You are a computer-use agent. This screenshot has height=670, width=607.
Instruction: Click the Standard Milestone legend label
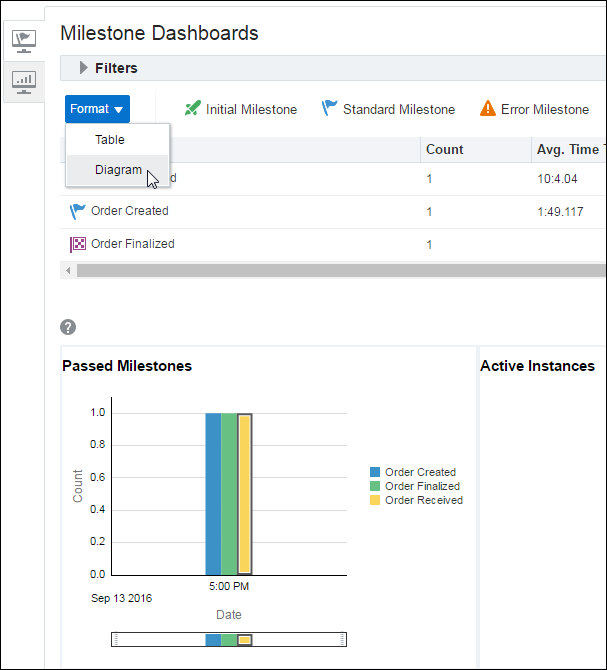click(x=399, y=109)
